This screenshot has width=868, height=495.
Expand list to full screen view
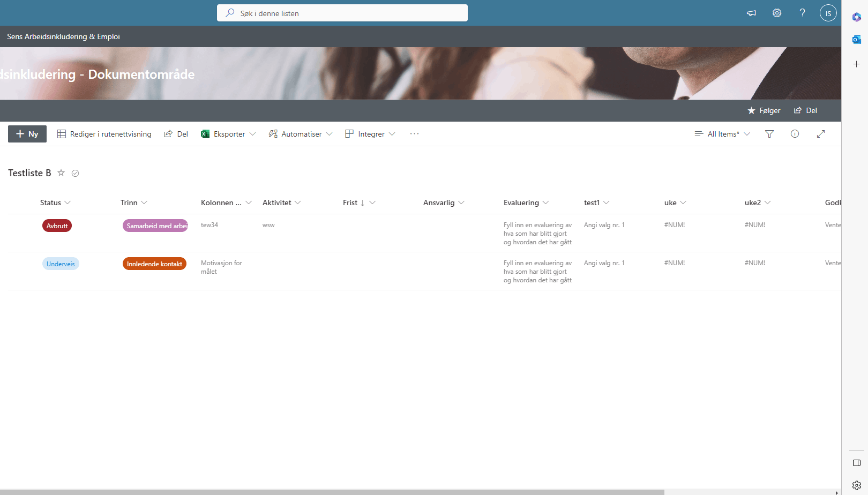(x=820, y=134)
